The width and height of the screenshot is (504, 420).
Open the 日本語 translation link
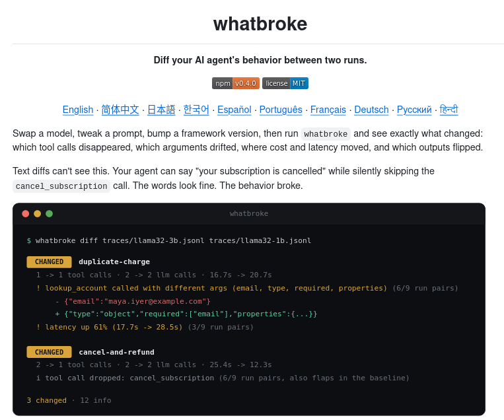pyautogui.click(x=161, y=110)
